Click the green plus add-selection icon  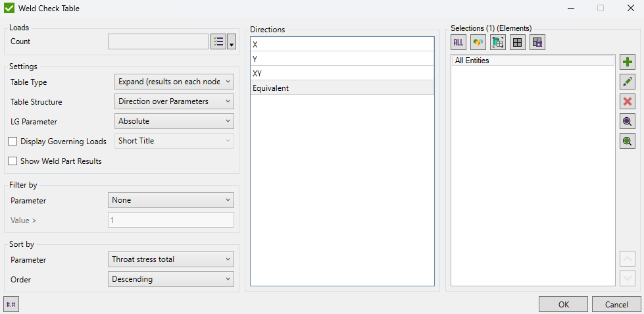click(x=628, y=62)
